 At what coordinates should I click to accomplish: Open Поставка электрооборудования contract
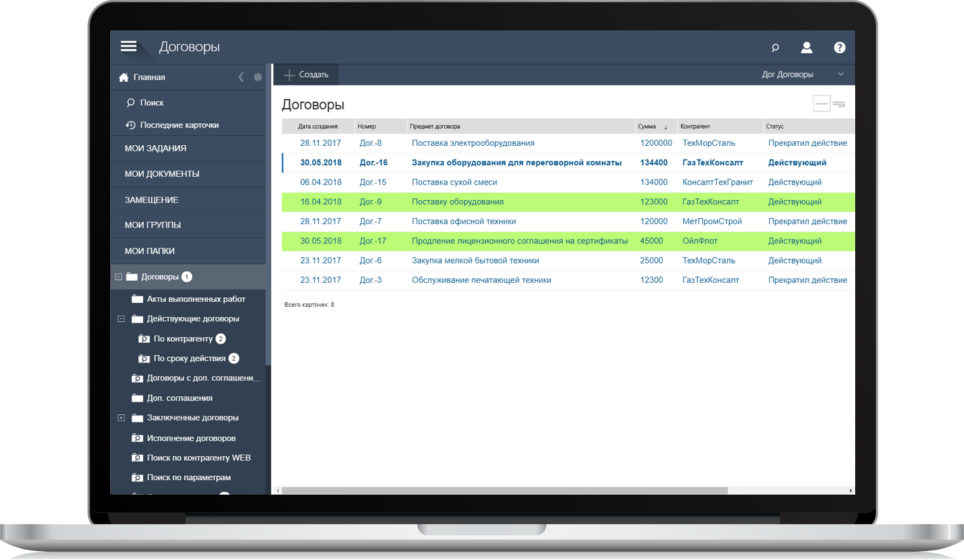point(473,143)
